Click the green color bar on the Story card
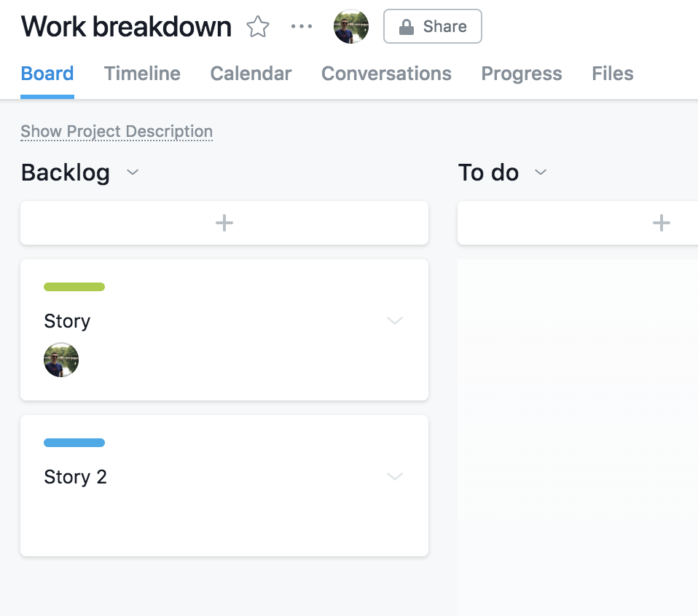 pyautogui.click(x=74, y=287)
